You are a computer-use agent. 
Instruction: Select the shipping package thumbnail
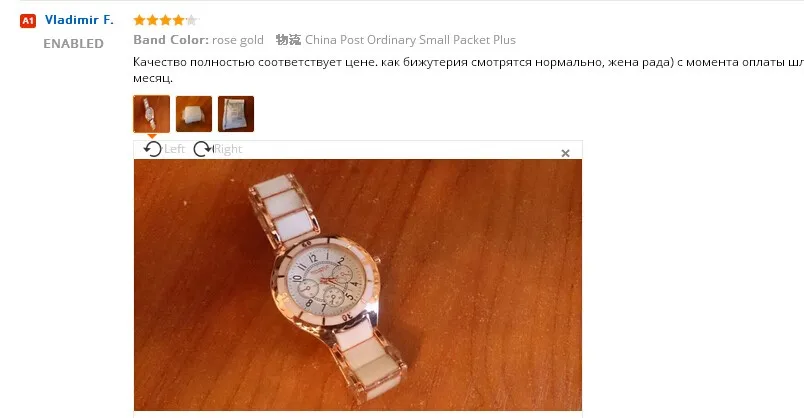[x=236, y=114]
